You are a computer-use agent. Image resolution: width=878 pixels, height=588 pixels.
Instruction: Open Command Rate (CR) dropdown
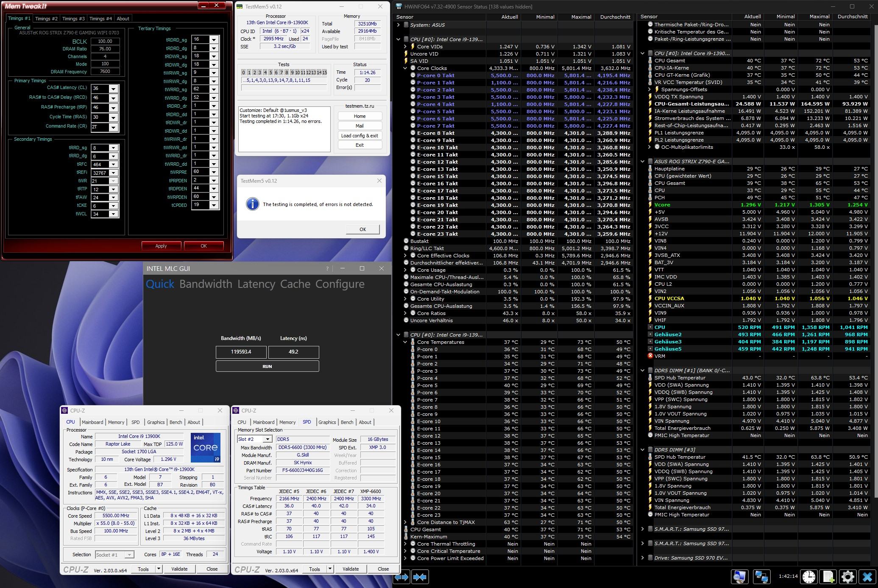pyautogui.click(x=113, y=127)
